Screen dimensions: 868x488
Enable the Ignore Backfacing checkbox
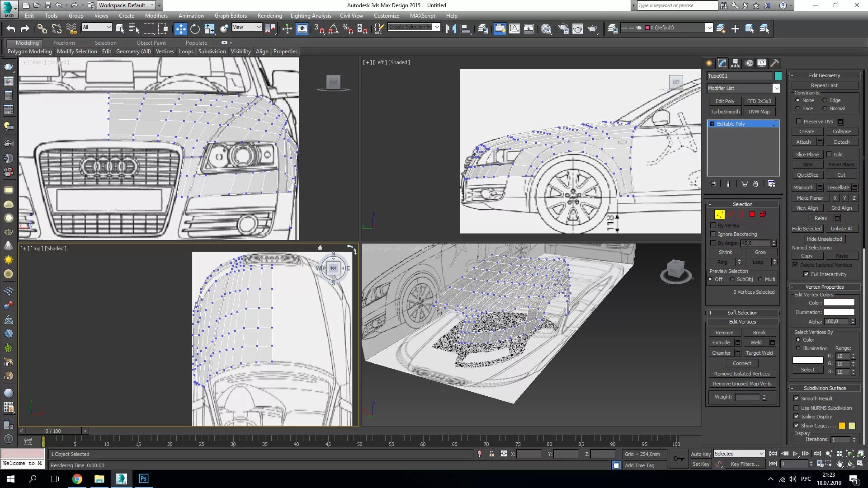tap(713, 234)
